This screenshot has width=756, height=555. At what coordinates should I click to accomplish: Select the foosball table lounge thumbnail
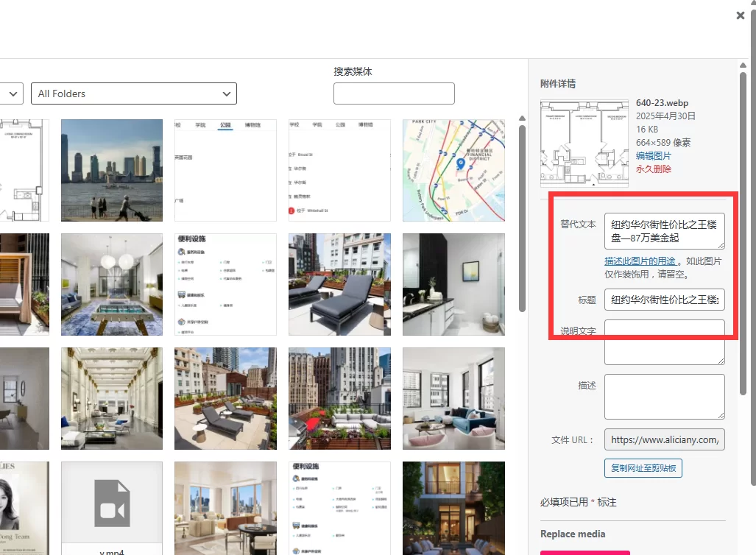[x=112, y=284]
